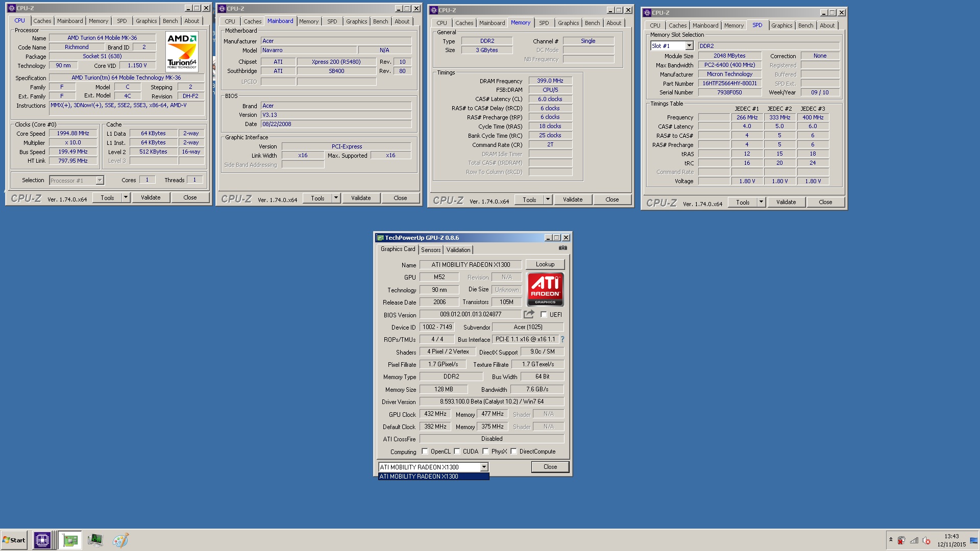
Task: Switch to the Sensors tab in GPU-Z
Action: (431, 250)
